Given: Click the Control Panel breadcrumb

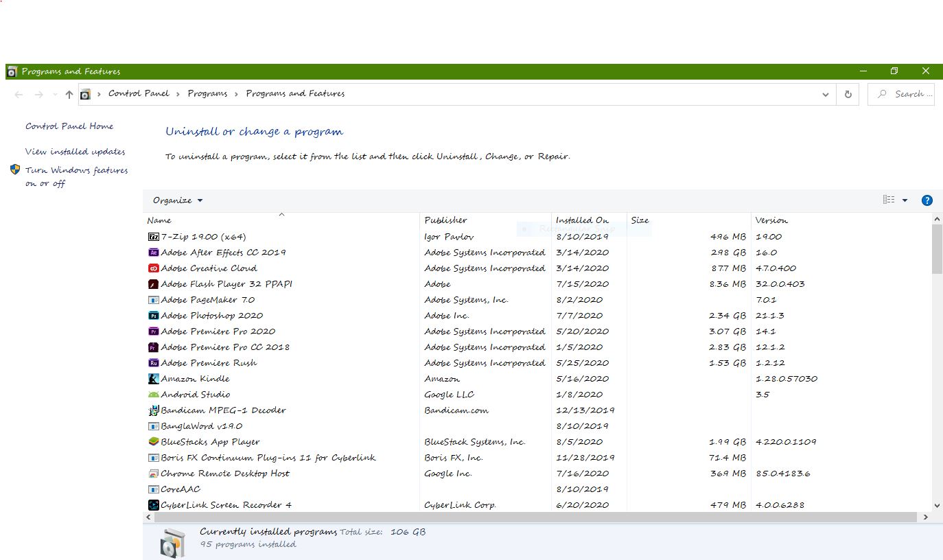Looking at the screenshot, I should coord(139,93).
